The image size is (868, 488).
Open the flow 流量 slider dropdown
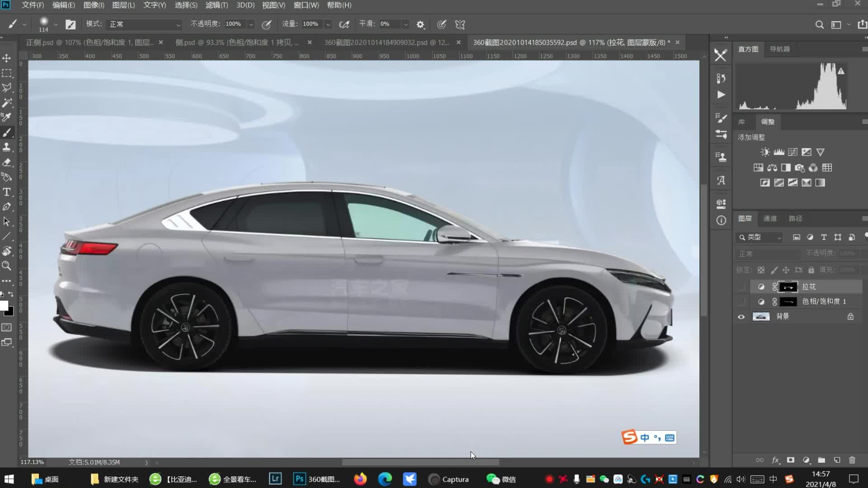[329, 24]
